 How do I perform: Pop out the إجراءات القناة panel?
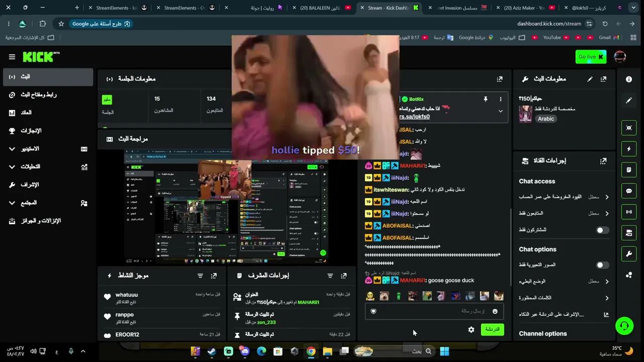coord(603,161)
